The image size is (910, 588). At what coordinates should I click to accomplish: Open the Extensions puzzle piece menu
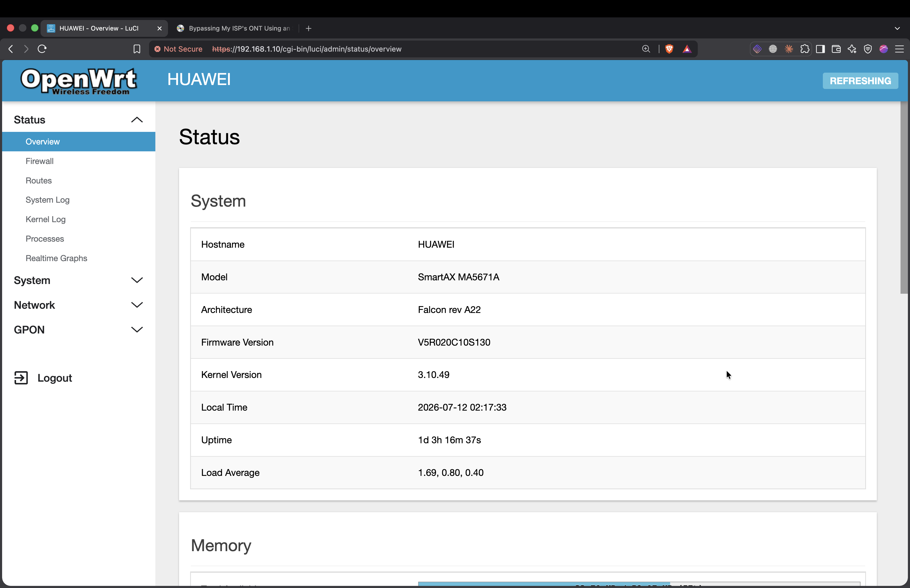click(x=805, y=49)
